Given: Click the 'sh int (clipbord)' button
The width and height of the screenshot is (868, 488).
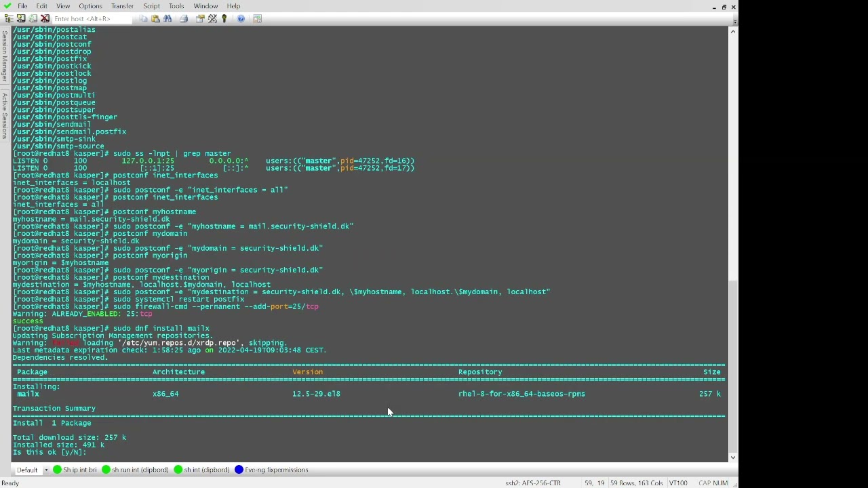Looking at the screenshot, I should pyautogui.click(x=201, y=470).
